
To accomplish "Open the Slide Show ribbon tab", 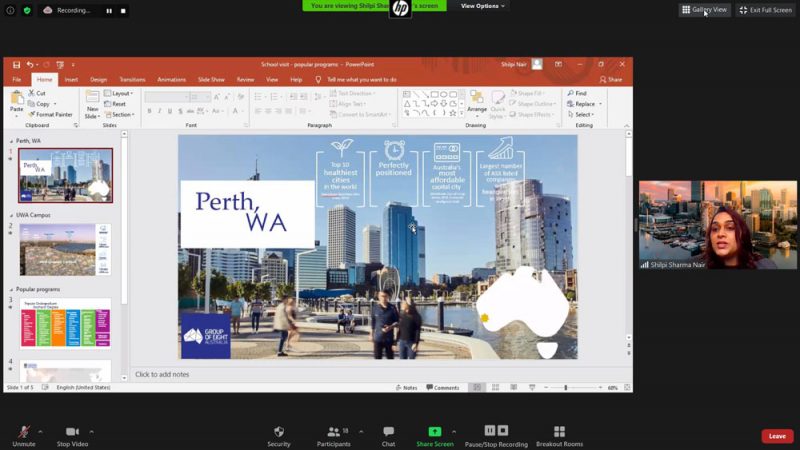I will [211, 79].
